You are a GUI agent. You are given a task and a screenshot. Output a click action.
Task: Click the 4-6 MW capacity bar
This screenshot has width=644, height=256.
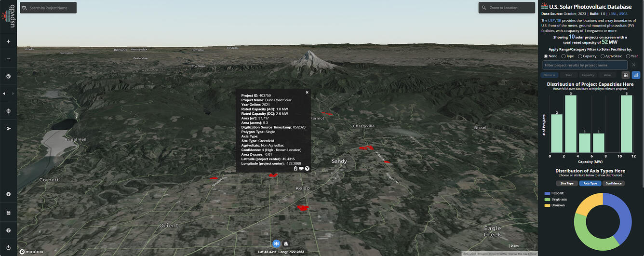585,143
